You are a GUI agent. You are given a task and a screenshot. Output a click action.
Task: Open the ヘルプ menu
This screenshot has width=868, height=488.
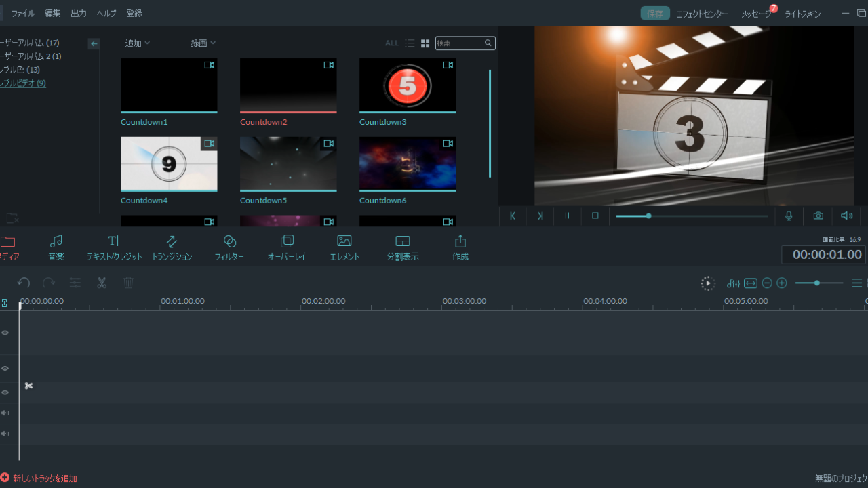click(x=106, y=14)
